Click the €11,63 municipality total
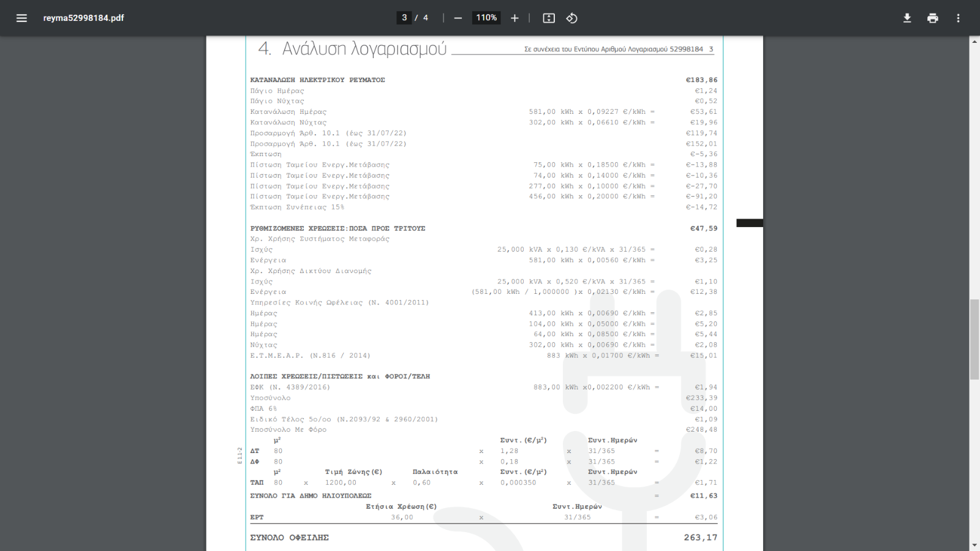The image size is (980, 551). pos(704,496)
